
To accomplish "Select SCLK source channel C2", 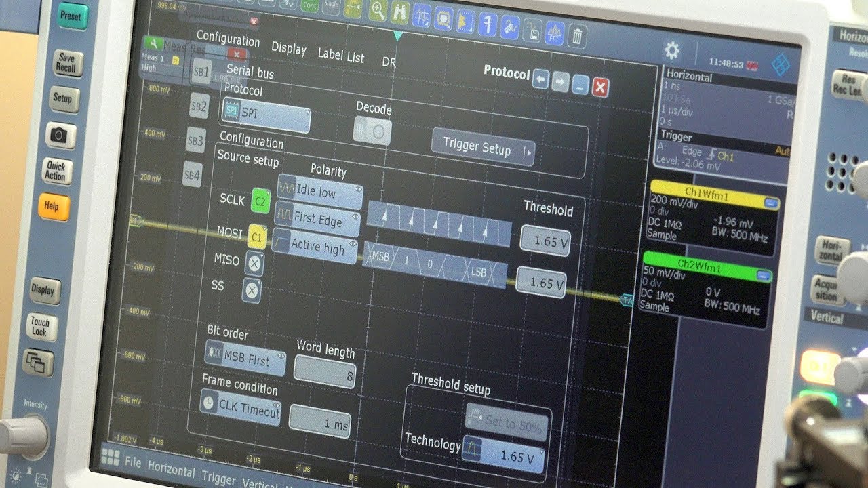I will [261, 201].
